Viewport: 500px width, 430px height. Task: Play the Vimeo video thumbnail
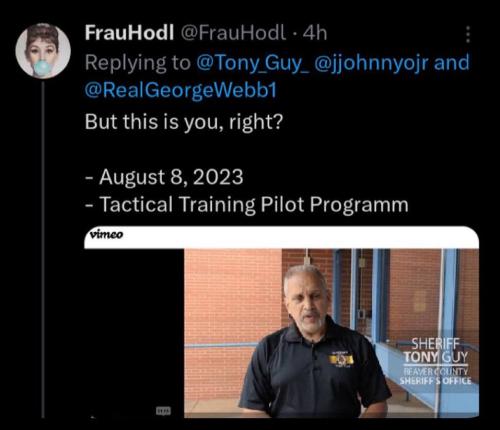pos(331,333)
